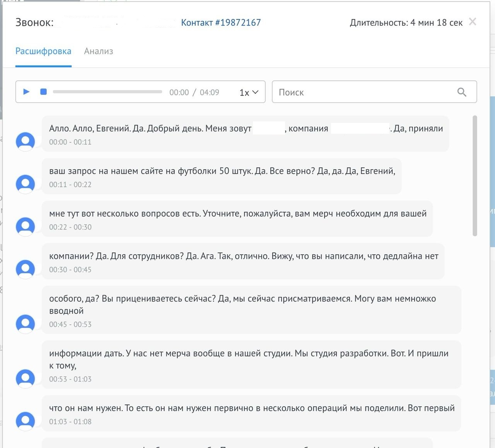
Task: Click avatar icon beside 00:22 - 00:30 message
Action: click(25, 227)
